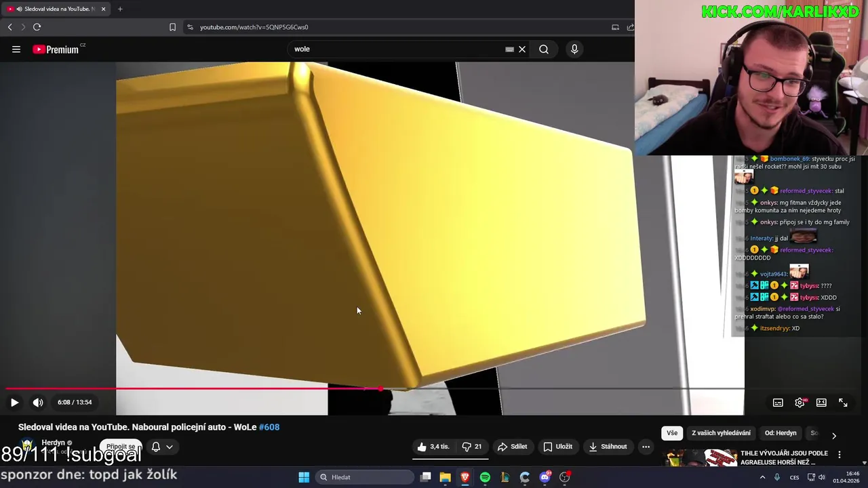
Task: Open the Herdyn channel name
Action: point(54,443)
